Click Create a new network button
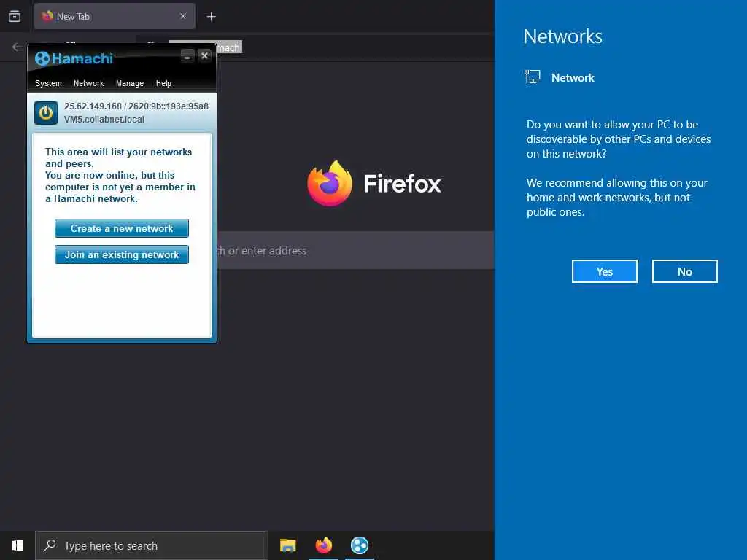The image size is (747, 560). click(122, 228)
